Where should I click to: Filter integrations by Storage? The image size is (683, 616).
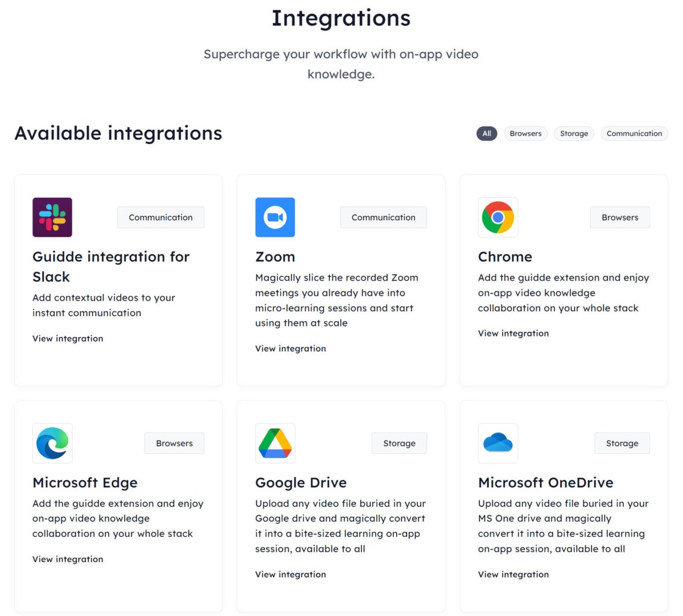click(574, 133)
